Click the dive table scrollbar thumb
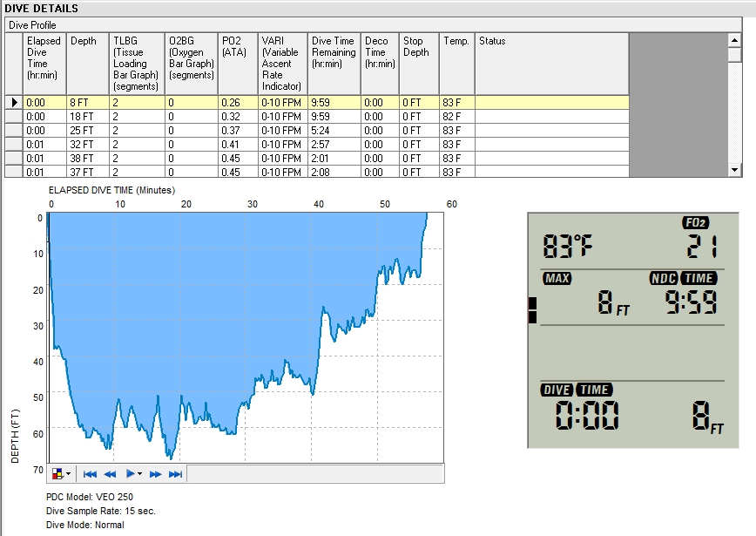The image size is (756, 536). coord(734,55)
